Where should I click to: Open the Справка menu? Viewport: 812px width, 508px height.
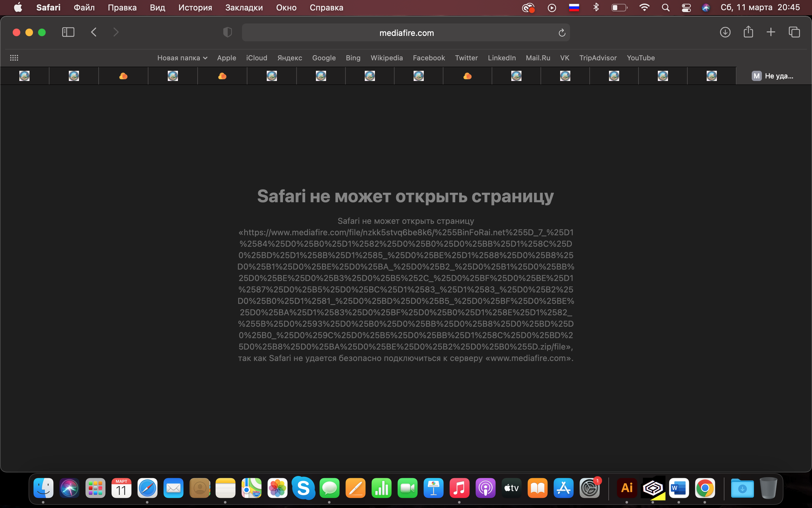[x=326, y=7]
